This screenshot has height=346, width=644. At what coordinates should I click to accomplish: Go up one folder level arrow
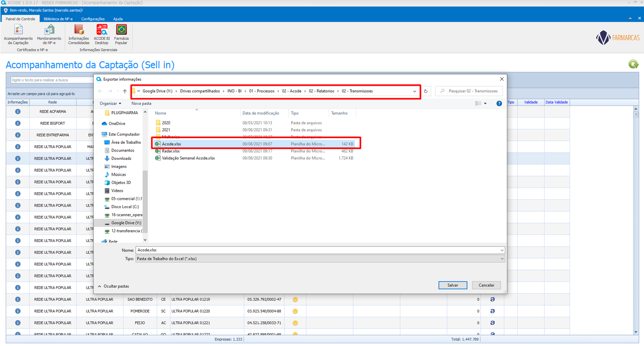[125, 91]
